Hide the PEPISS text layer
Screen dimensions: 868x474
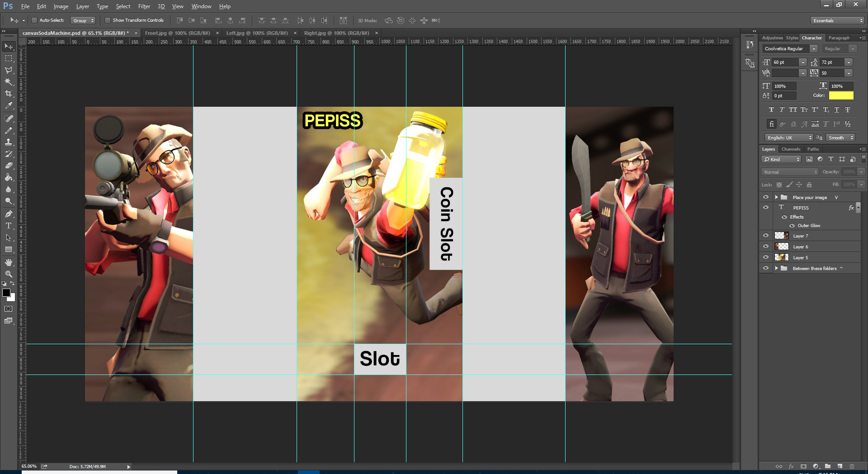(x=766, y=208)
